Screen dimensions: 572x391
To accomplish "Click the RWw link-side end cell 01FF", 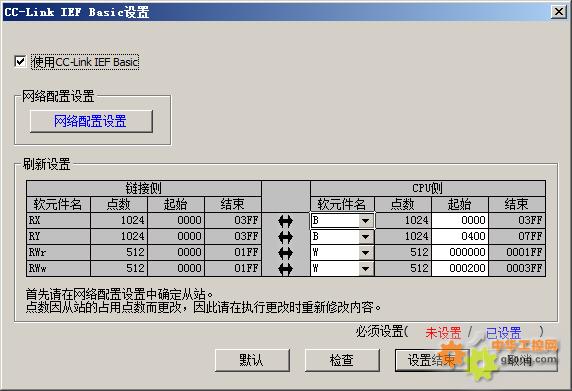I will (233, 268).
